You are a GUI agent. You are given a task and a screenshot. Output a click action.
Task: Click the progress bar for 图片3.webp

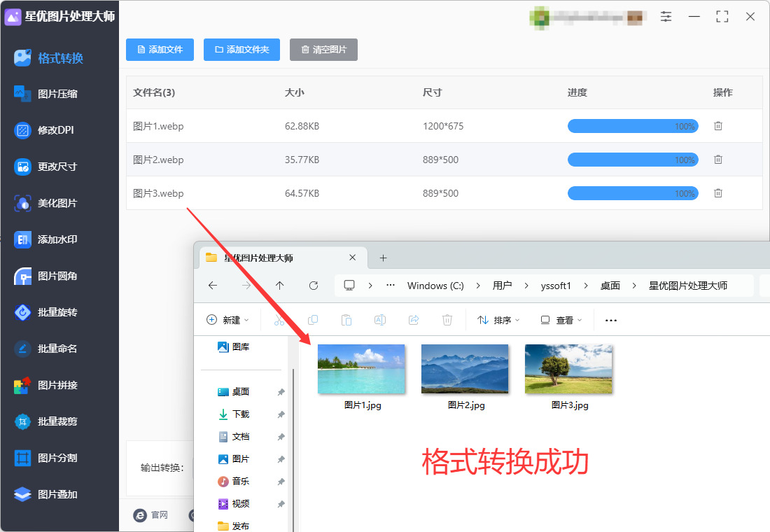click(633, 193)
